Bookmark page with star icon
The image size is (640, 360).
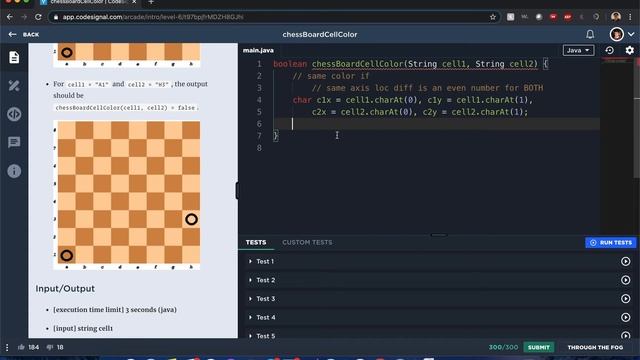click(x=493, y=17)
